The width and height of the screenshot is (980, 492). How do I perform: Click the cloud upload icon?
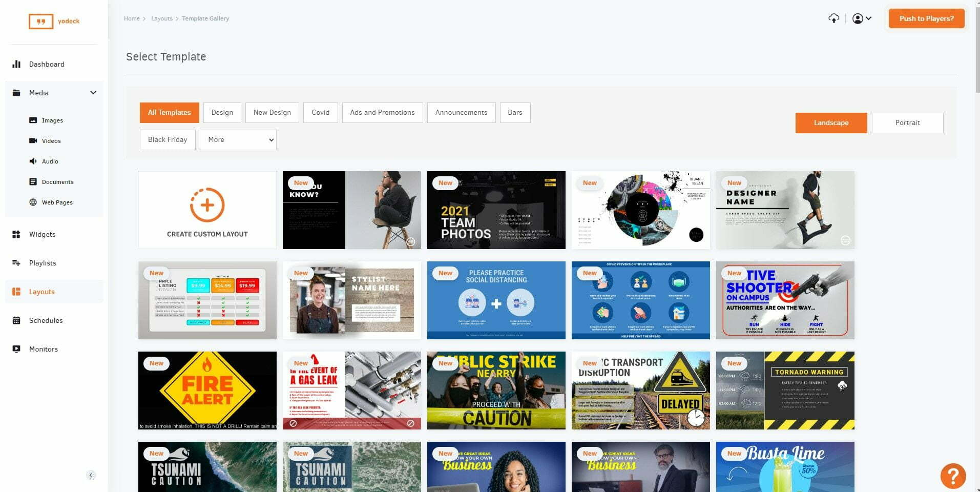tap(834, 18)
